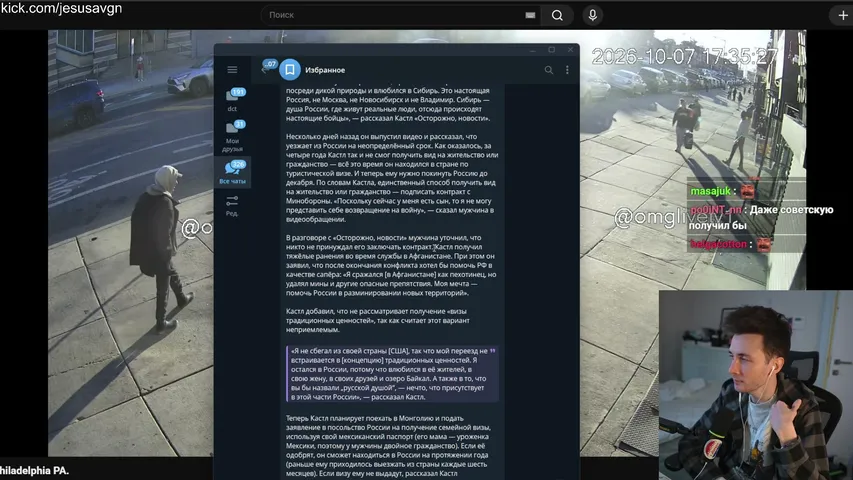The width and height of the screenshot is (853, 480).
Task: Maximize the Telegram window
Action: tap(552, 50)
